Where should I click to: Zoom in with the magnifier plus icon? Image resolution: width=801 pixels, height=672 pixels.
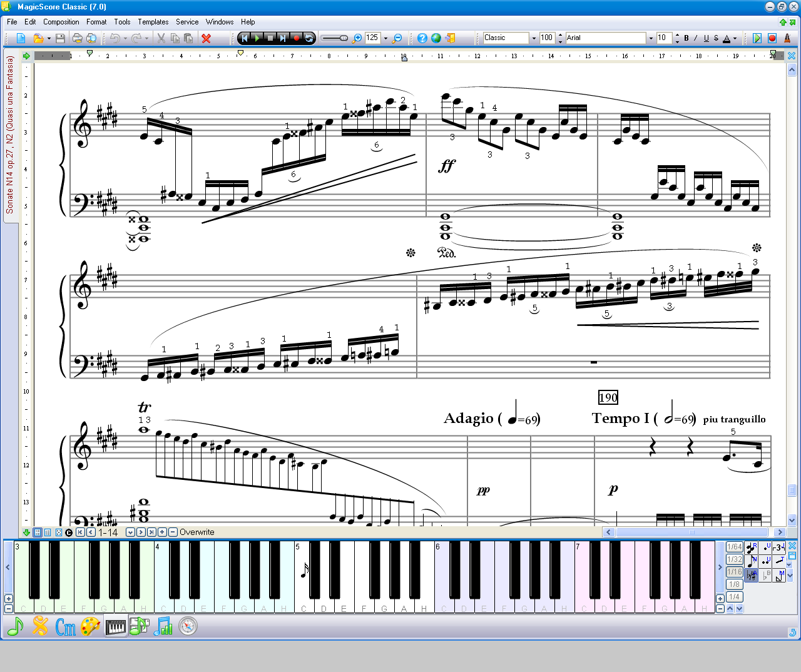coord(357,38)
